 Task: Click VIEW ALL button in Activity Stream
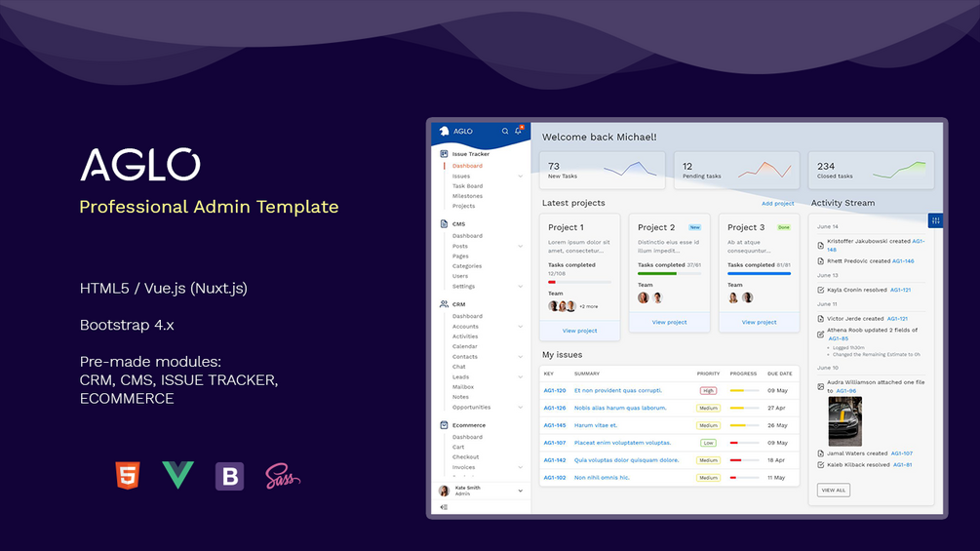coord(833,491)
